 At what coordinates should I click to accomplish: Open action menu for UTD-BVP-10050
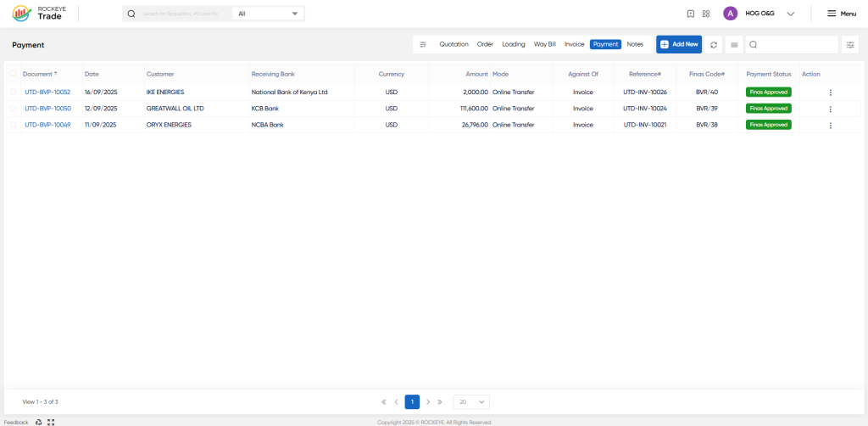[830, 109]
